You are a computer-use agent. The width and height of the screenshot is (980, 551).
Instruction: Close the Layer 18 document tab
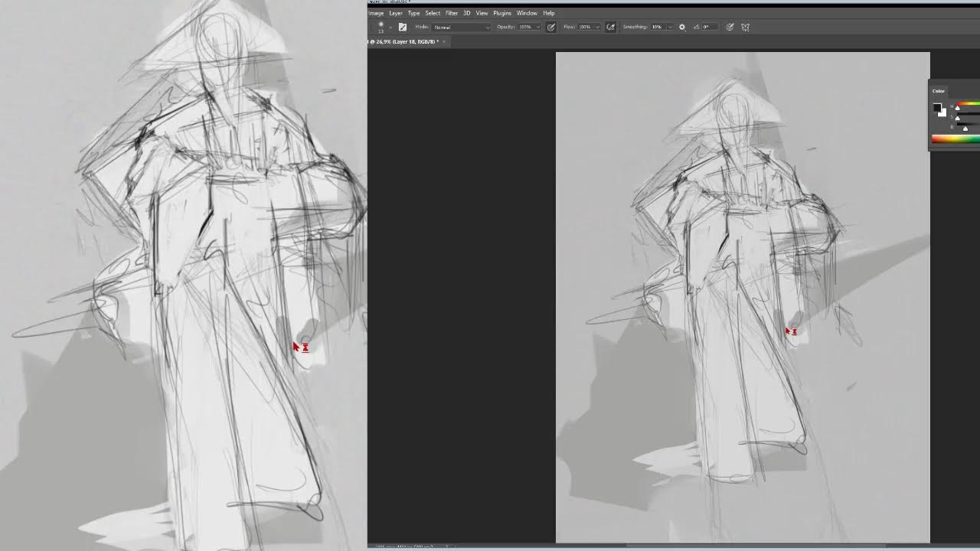click(x=444, y=41)
